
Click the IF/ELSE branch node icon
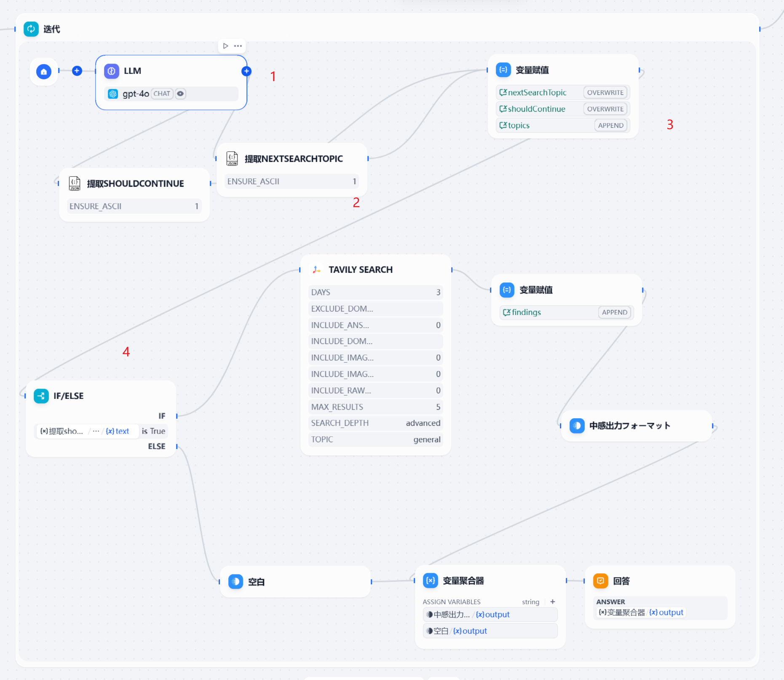(41, 396)
